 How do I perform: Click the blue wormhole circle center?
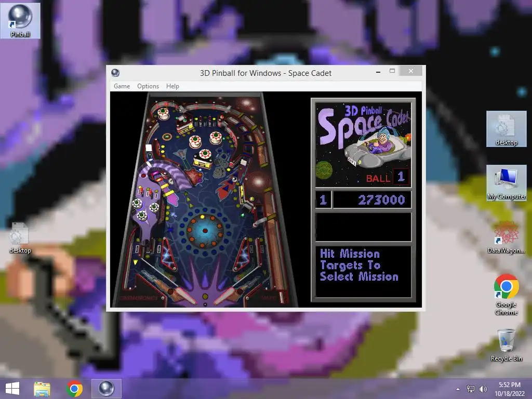[x=205, y=231]
